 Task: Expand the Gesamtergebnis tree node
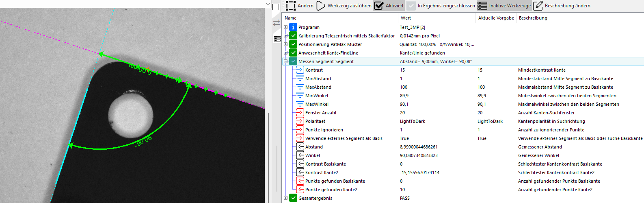click(x=286, y=198)
